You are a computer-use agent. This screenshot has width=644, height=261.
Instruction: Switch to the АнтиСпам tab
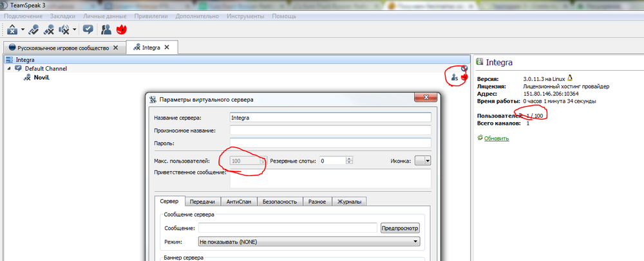(240, 202)
